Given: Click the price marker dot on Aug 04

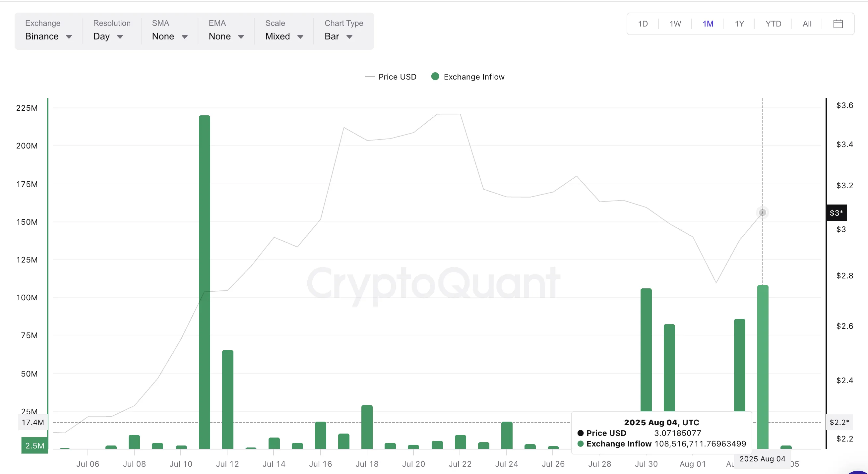Looking at the screenshot, I should click(762, 212).
